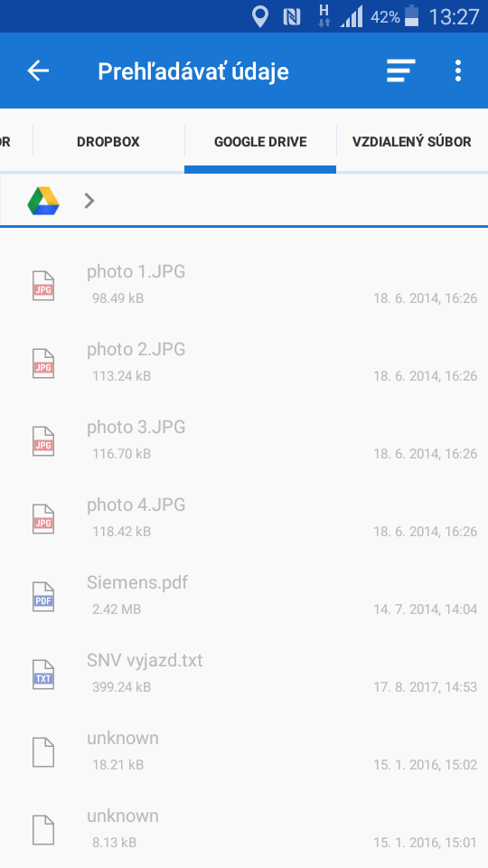Tap the PDF icon of Siemens.pdf
488x868 pixels.
tap(43, 597)
